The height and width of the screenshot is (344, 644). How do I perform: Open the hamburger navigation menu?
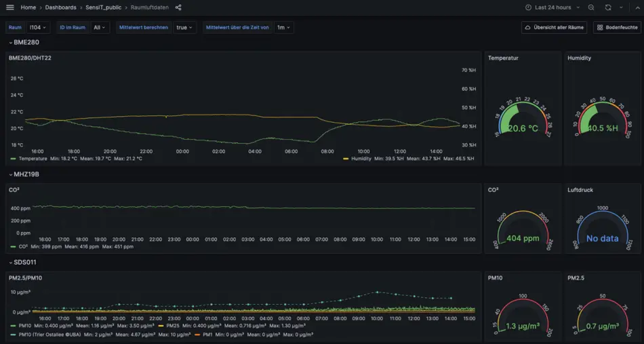(x=9, y=7)
